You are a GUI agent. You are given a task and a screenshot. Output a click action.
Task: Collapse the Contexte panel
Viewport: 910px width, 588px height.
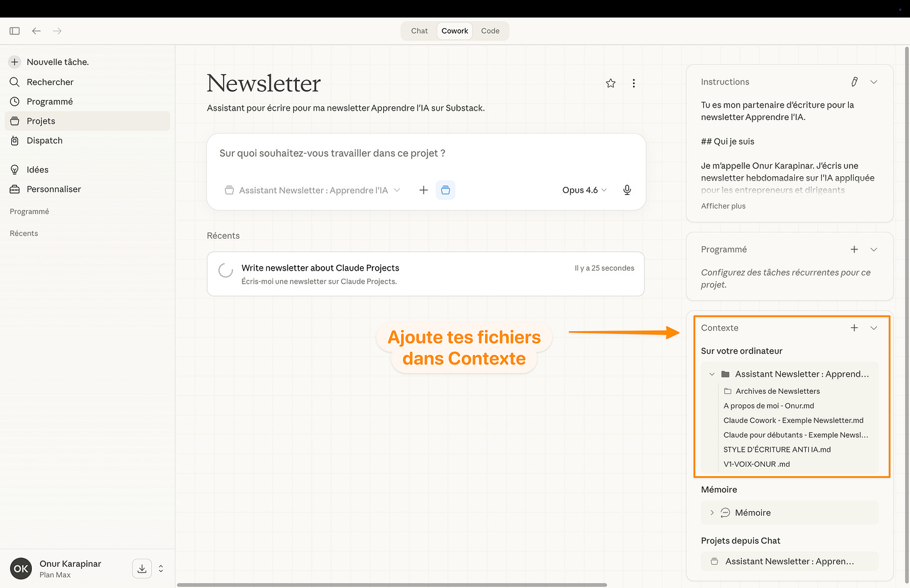click(x=874, y=328)
